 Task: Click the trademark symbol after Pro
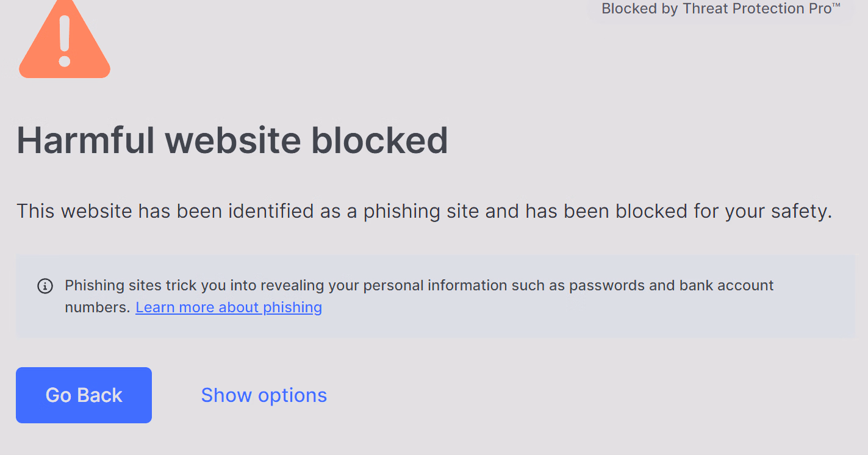[x=836, y=6]
